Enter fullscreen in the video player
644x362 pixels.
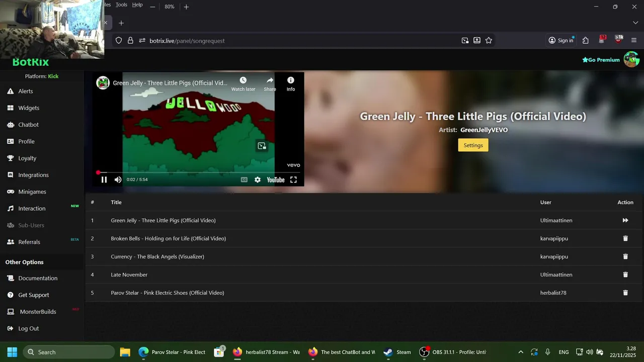click(x=293, y=179)
